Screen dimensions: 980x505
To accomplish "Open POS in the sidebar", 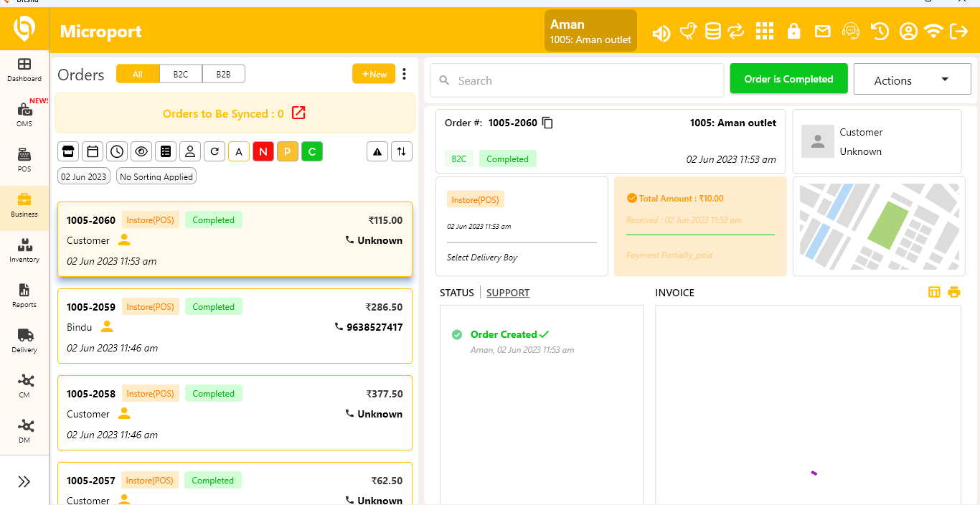I will [x=24, y=160].
